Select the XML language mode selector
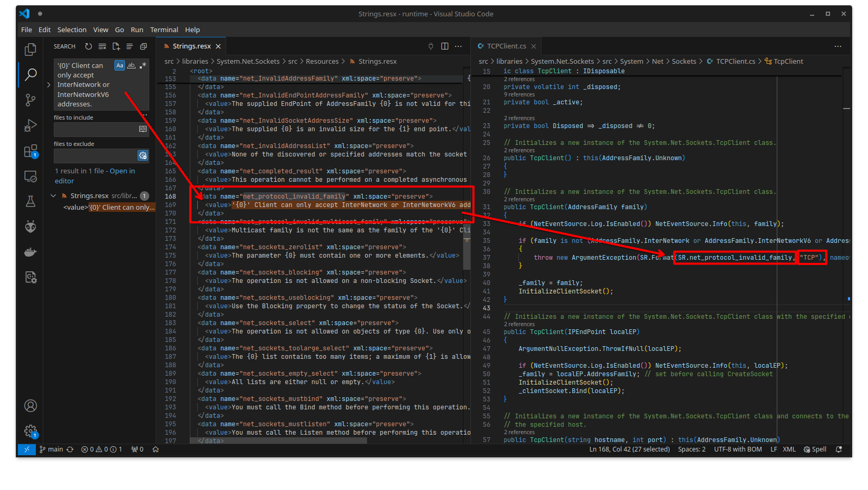 pos(789,449)
